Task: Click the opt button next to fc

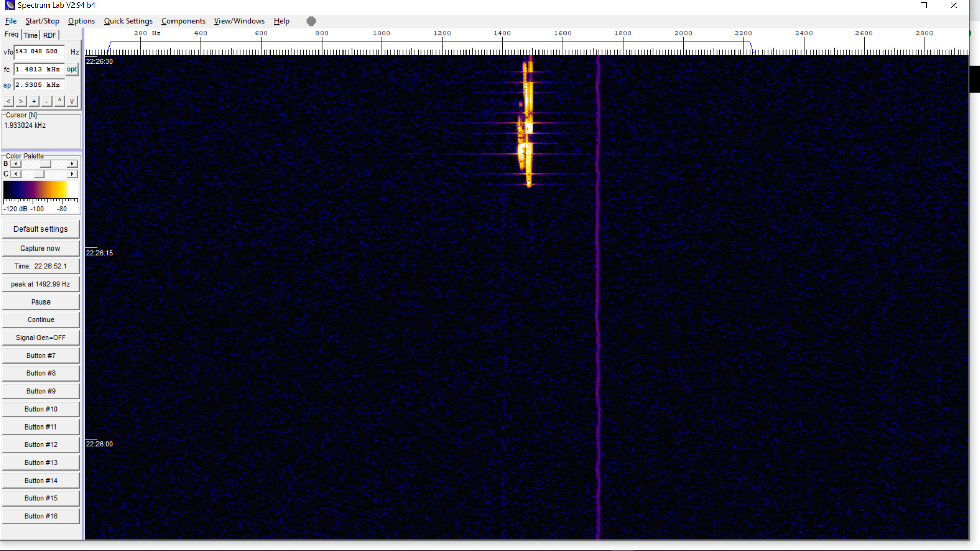Action: (72, 69)
